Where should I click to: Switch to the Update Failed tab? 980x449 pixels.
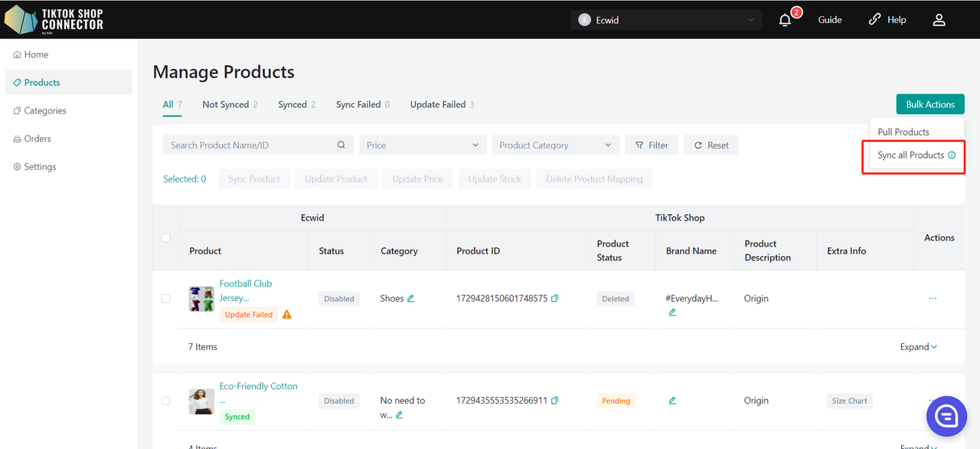point(442,104)
